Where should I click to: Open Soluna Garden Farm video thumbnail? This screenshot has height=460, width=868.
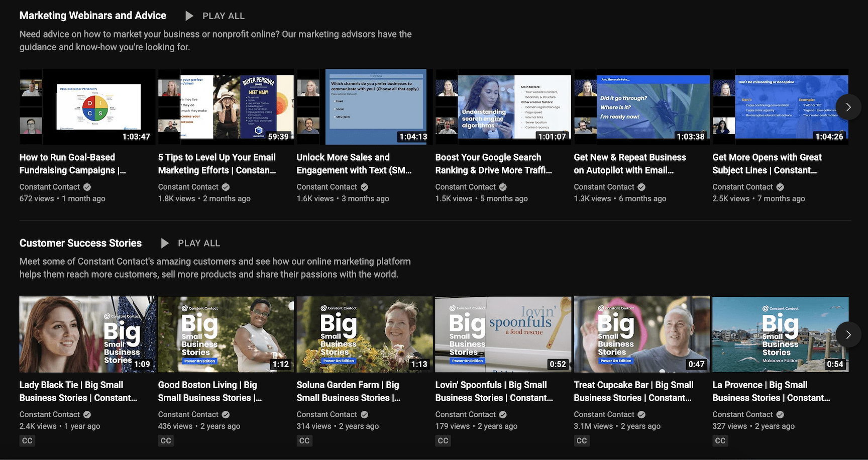(x=364, y=334)
